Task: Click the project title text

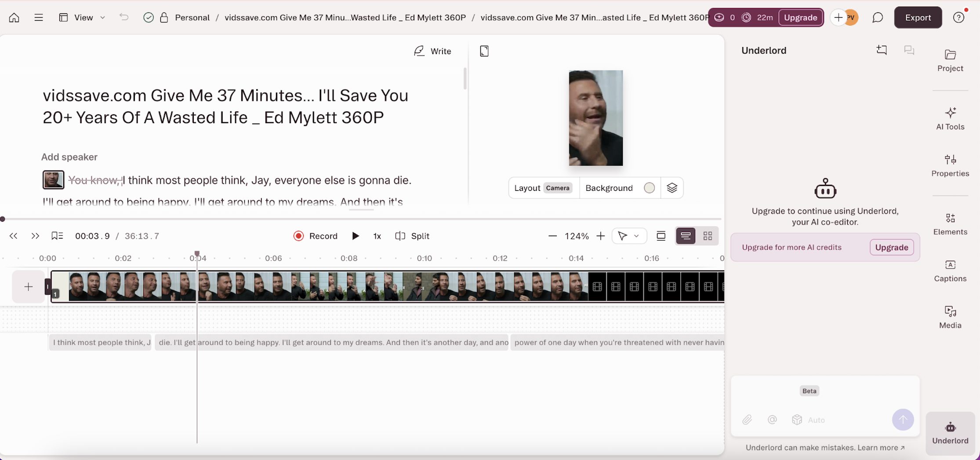Action: (x=225, y=106)
